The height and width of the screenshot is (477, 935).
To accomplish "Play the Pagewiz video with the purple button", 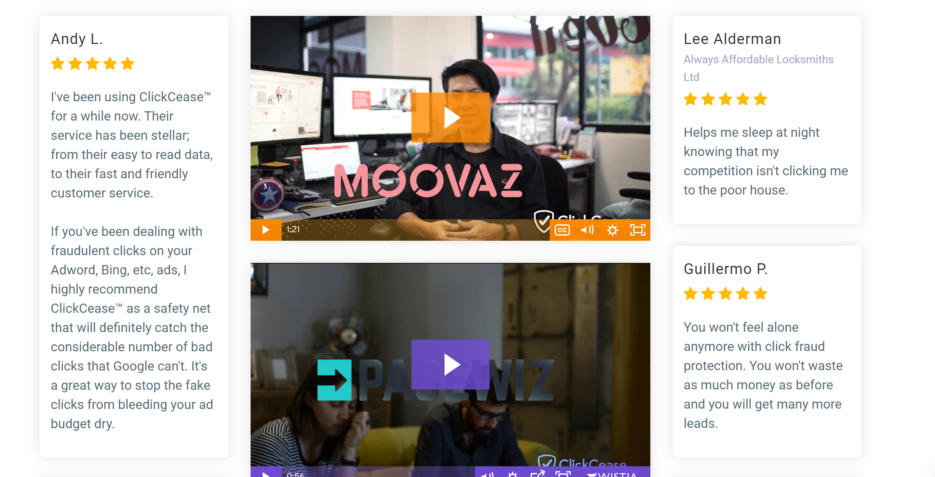I will click(451, 364).
